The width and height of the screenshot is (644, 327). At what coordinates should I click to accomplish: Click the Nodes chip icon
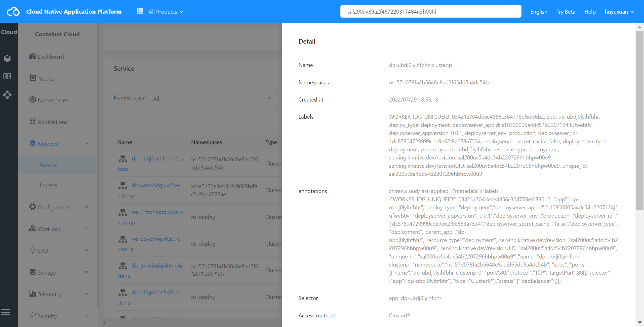point(33,78)
